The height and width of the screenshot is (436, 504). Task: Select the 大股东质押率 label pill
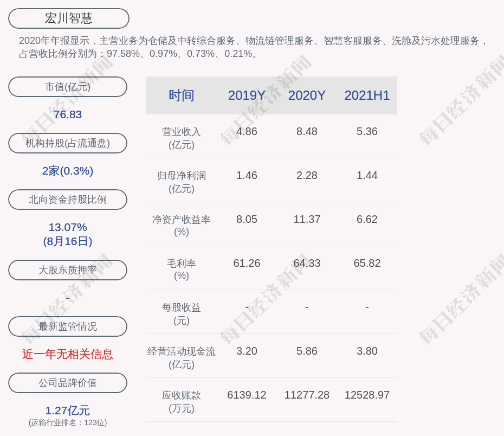click(x=68, y=270)
